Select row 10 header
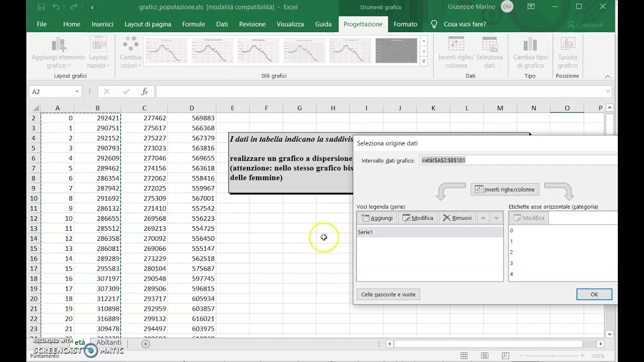Viewport: 644px width, 362px height. coord(34,198)
